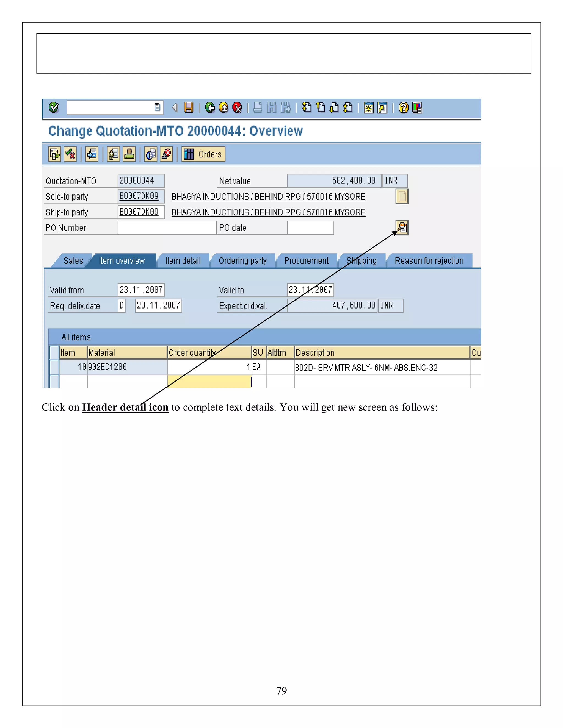Open help with the question mark icon
This screenshot has height=728, width=563.
tap(403, 108)
